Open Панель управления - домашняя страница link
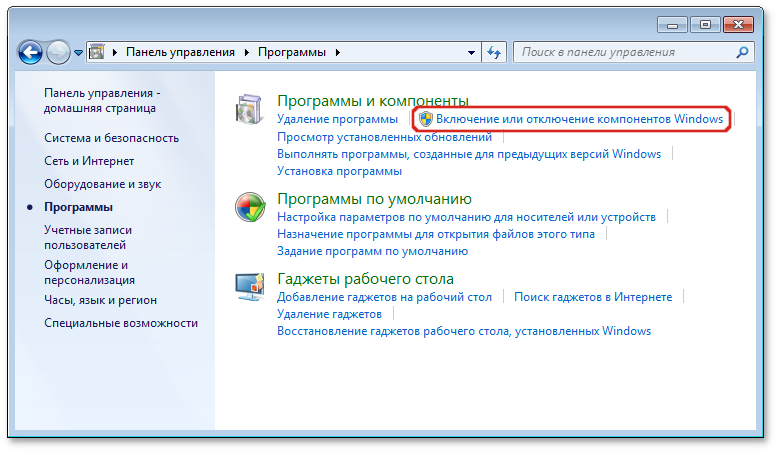Image resolution: width=777 pixels, height=452 pixels. pyautogui.click(x=102, y=100)
